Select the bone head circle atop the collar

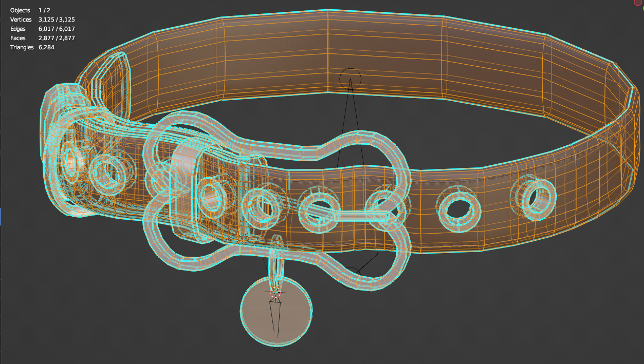click(351, 79)
